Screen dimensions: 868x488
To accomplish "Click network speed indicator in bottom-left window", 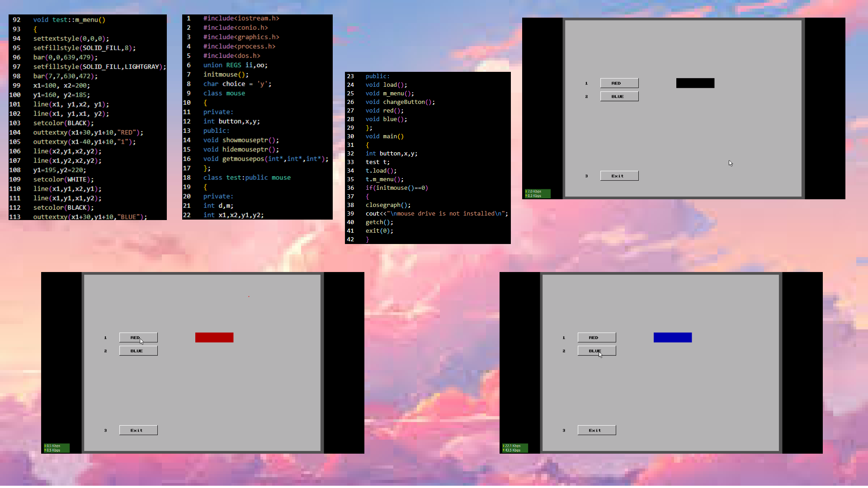I will 57,448.
